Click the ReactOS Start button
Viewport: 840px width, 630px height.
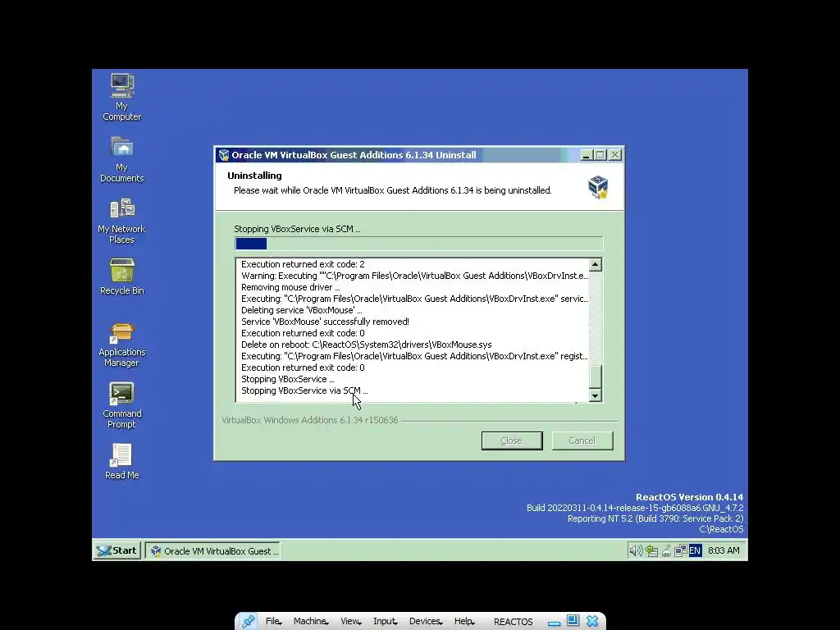click(118, 550)
